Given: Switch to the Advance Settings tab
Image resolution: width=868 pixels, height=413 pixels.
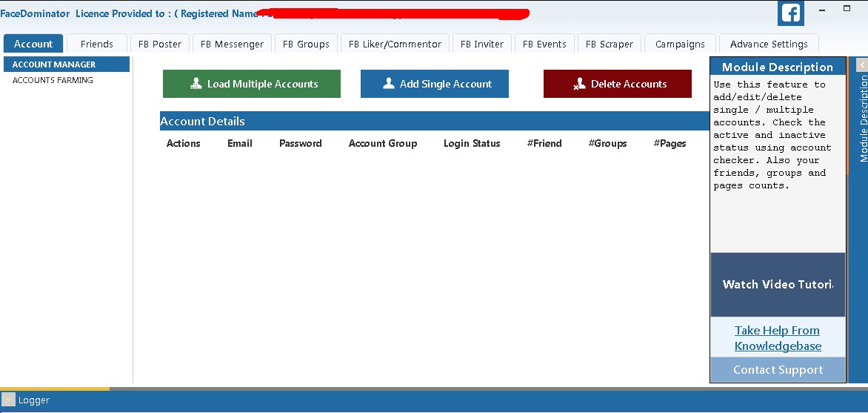Looking at the screenshot, I should tap(769, 44).
